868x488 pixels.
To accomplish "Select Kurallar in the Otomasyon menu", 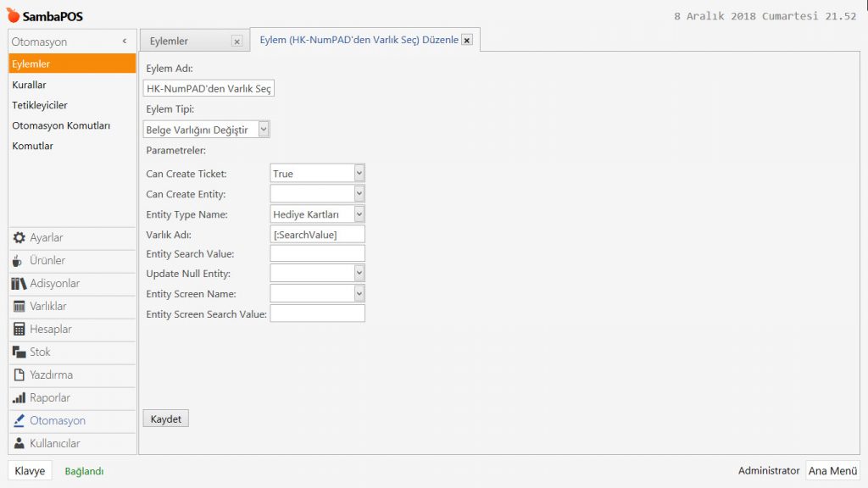I will click(x=30, y=85).
